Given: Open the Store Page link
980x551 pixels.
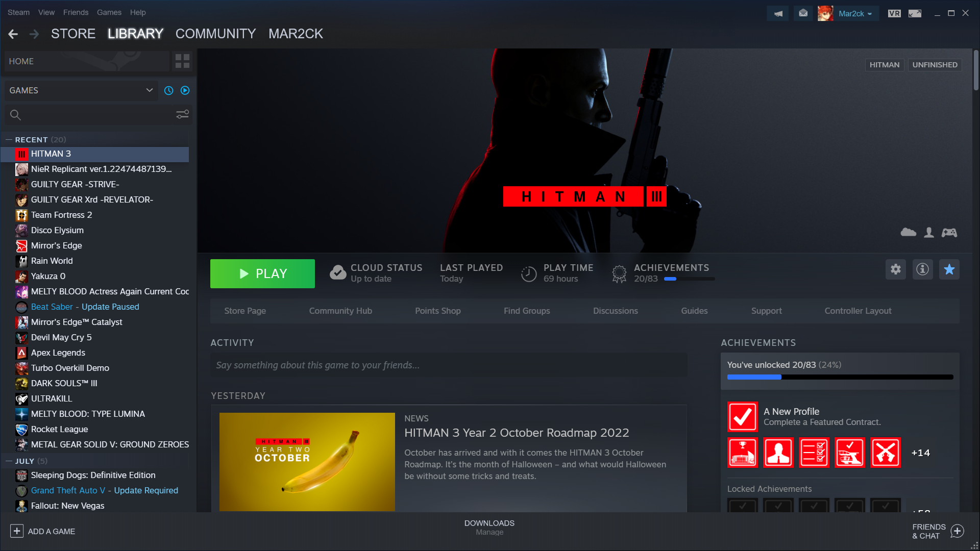Looking at the screenshot, I should 245,311.
